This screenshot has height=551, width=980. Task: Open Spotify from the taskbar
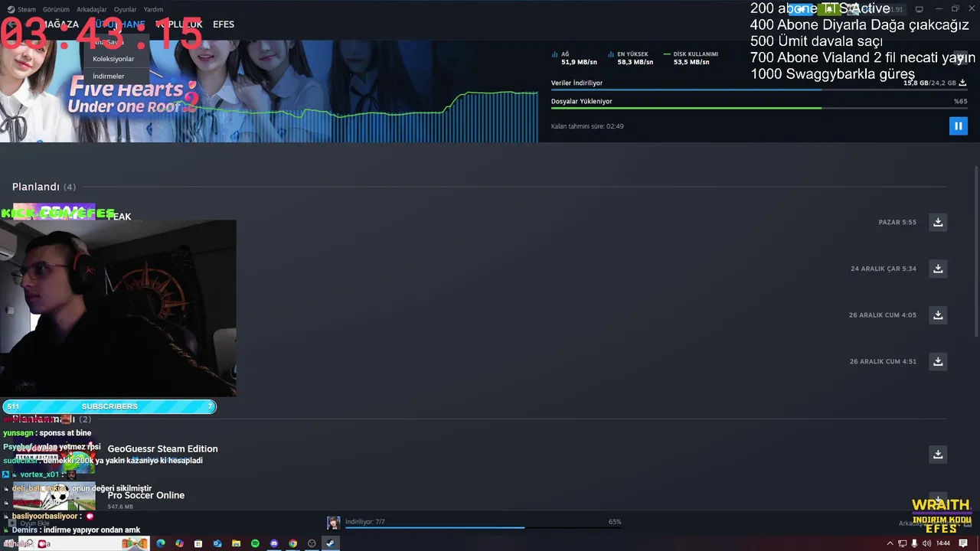click(255, 543)
